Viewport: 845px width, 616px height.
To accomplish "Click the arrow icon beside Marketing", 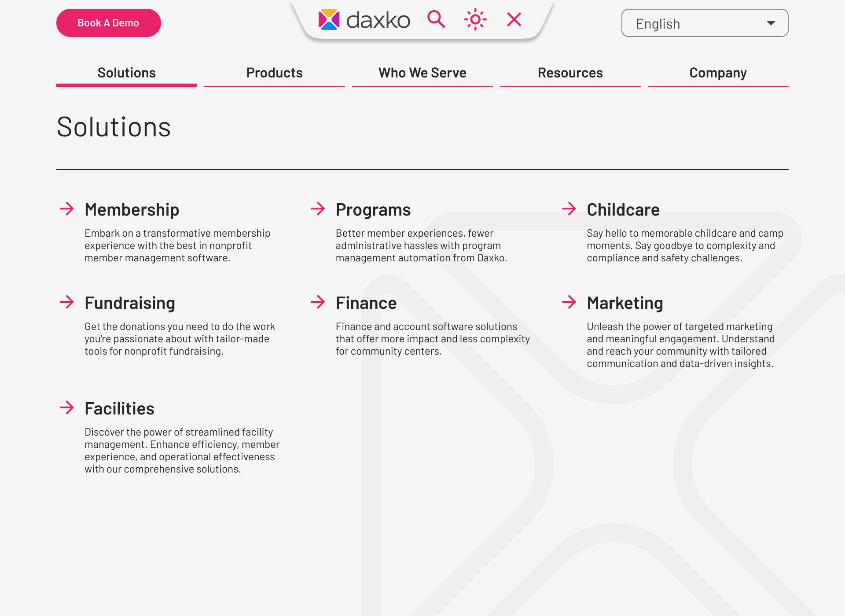I will (x=569, y=302).
